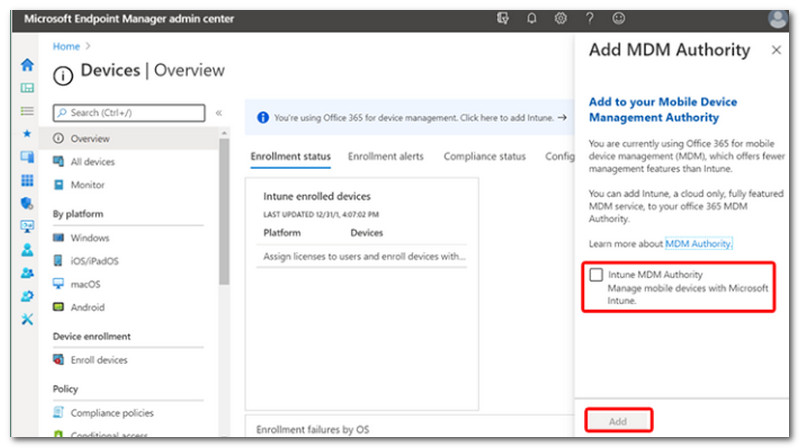Open the help question mark icon
This screenshot has width=800, height=448.
[590, 19]
